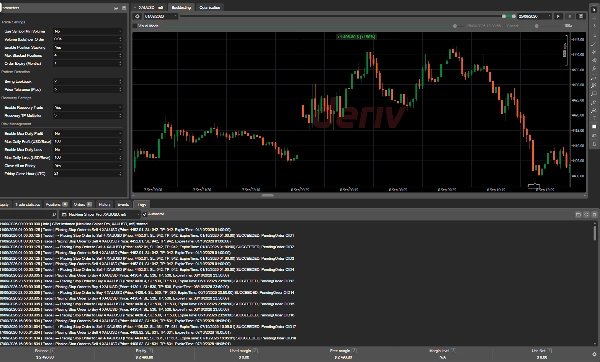Viewport: 600px width, 362px height.
Task: Select the XAUUSD m5 instance tab
Action: (150, 7)
